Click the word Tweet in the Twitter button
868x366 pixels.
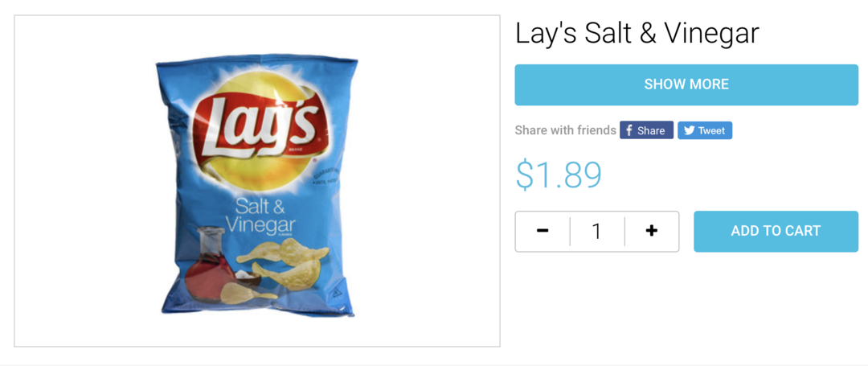(711, 130)
